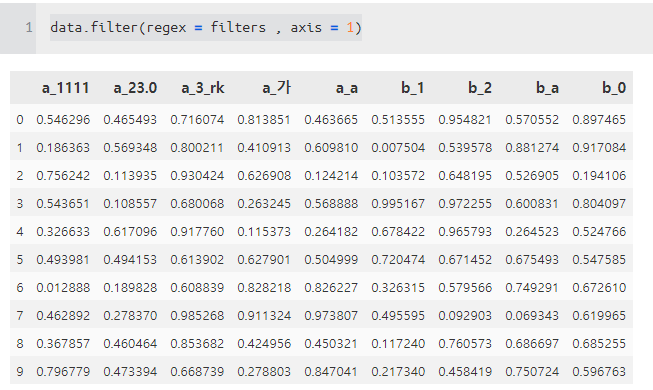This screenshot has width=653, height=390.
Task: Click the cell value 0.608839
Action: [x=197, y=288]
